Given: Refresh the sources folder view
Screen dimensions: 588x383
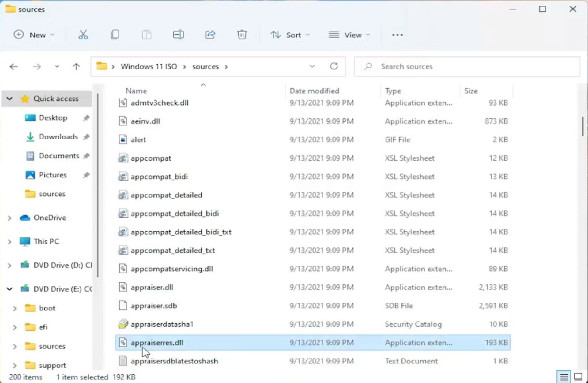Looking at the screenshot, I should click(334, 66).
